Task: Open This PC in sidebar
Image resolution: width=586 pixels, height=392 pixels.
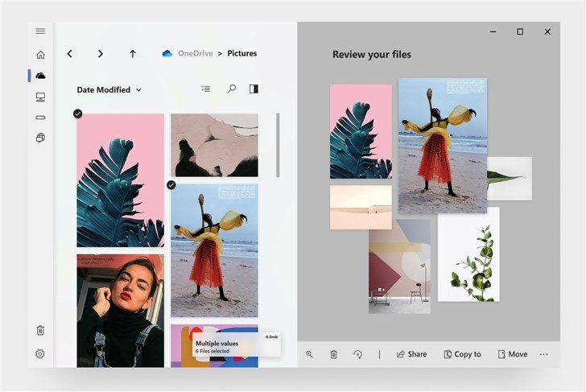Action: 40,97
